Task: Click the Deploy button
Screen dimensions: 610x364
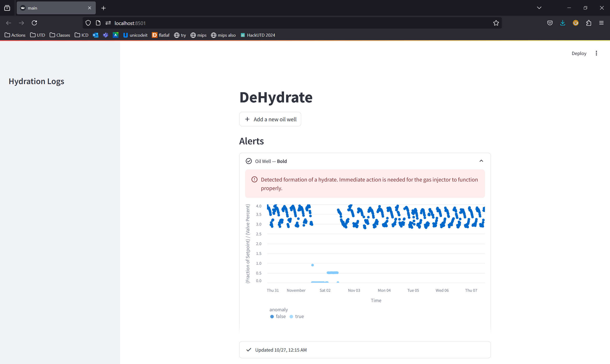Action: 579,53
